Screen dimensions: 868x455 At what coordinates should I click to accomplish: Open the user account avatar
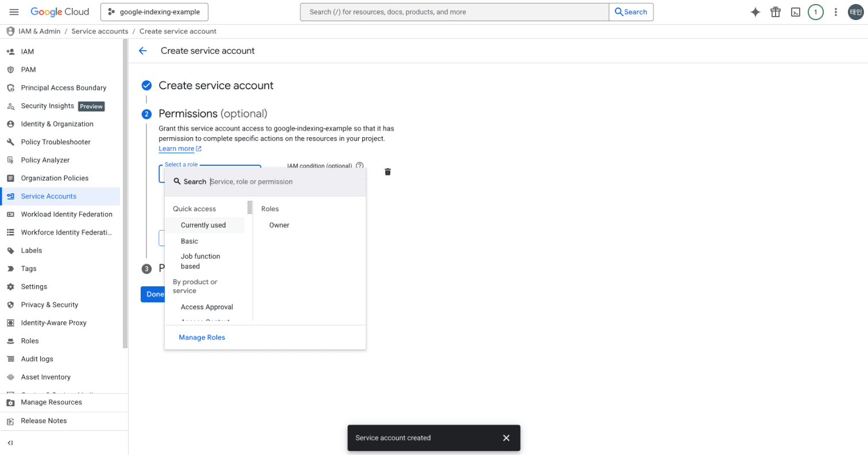click(x=856, y=12)
